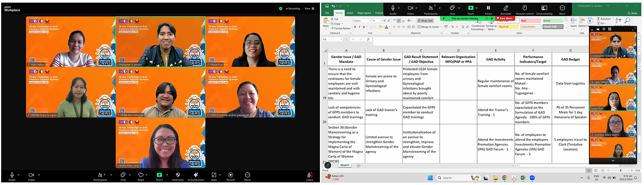This screenshot has height=185, width=644.
Task: Switch to Page Layout view icon
Action: [x=595, y=170]
